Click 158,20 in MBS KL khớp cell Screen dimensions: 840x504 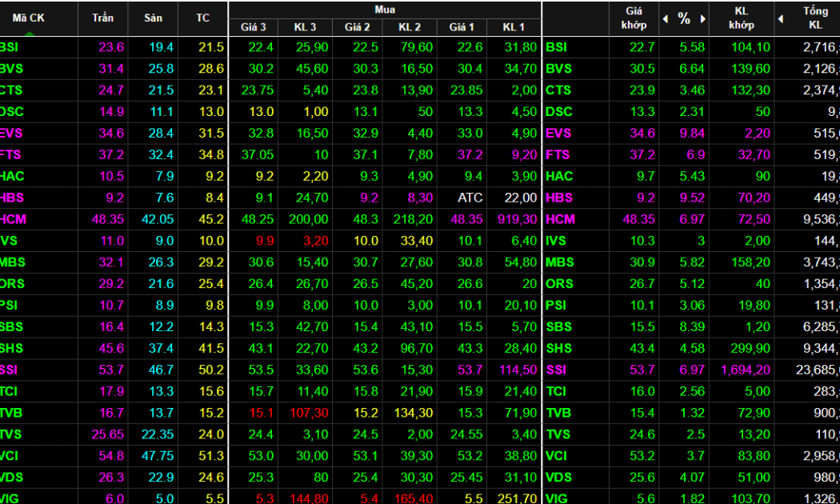[x=751, y=262]
